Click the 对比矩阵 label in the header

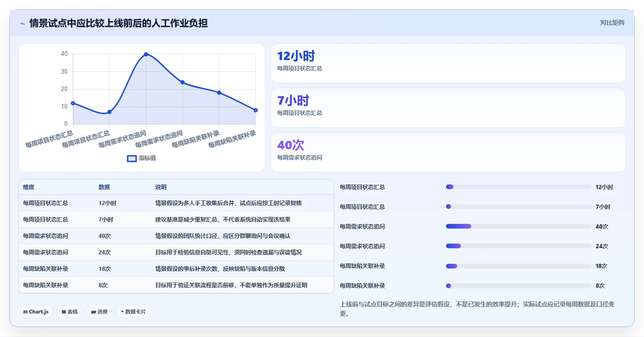(x=613, y=23)
